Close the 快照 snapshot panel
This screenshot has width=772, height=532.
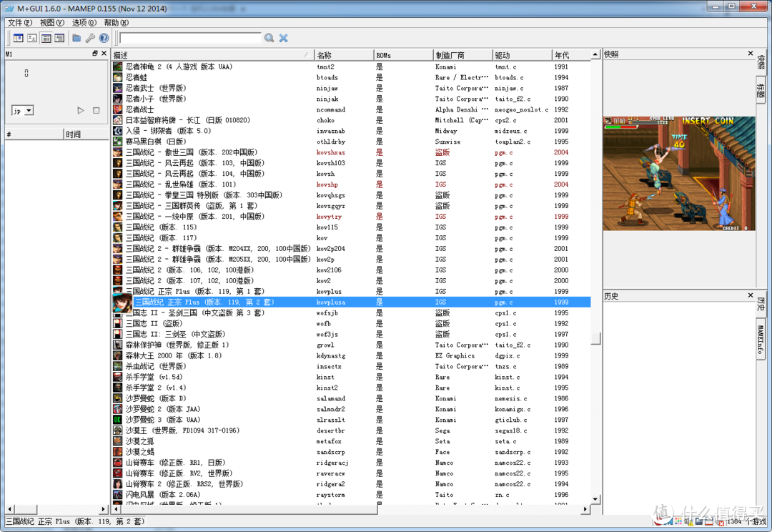tap(751, 53)
